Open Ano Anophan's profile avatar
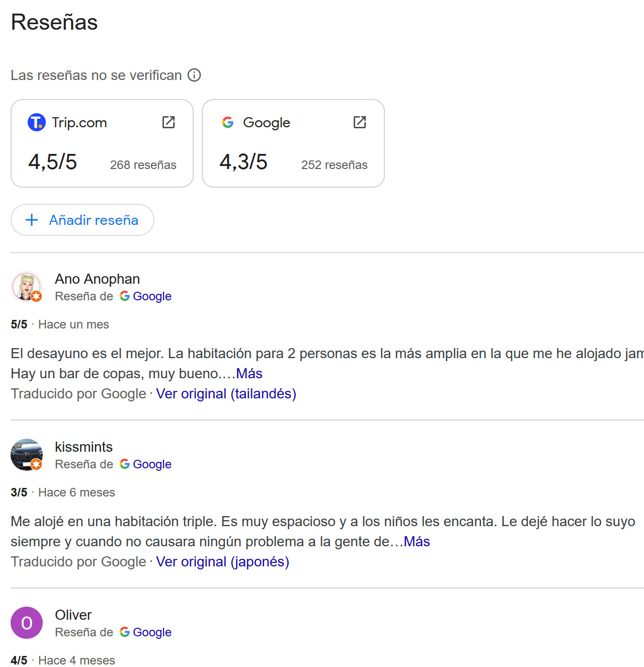The width and height of the screenshot is (644, 667). coord(27,287)
